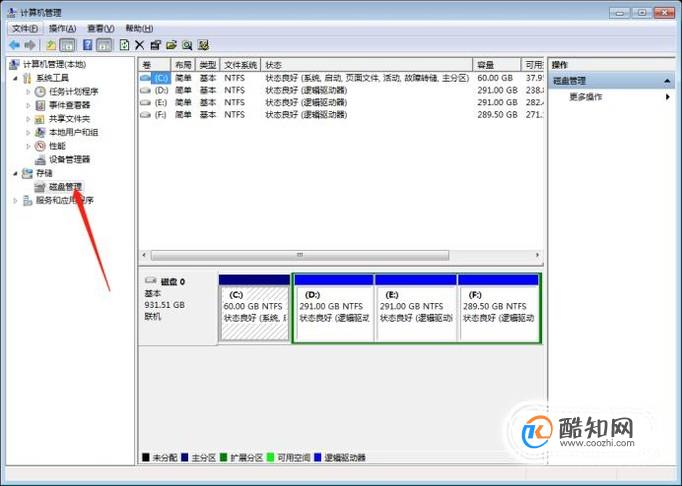Sort by the 容量 column header

click(x=497, y=65)
